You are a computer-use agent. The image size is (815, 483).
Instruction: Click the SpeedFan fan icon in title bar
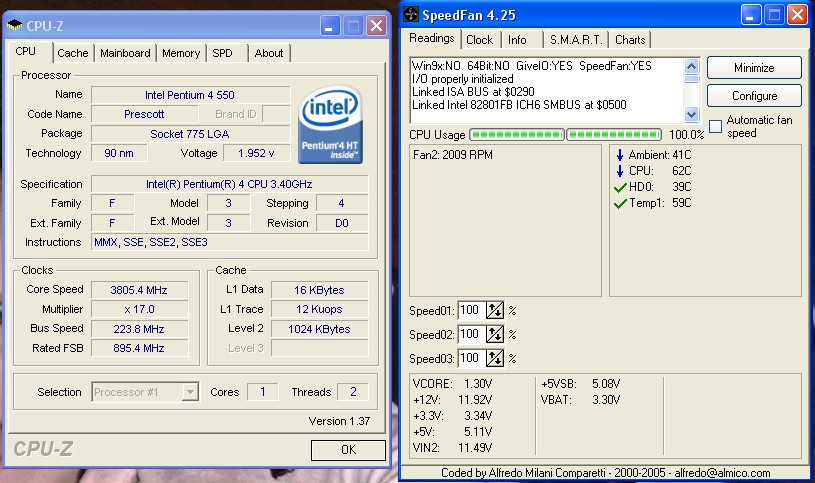(x=411, y=15)
